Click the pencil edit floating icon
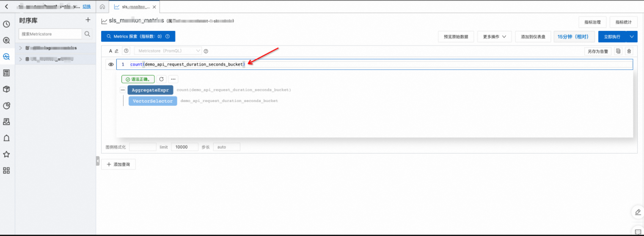 638,211
